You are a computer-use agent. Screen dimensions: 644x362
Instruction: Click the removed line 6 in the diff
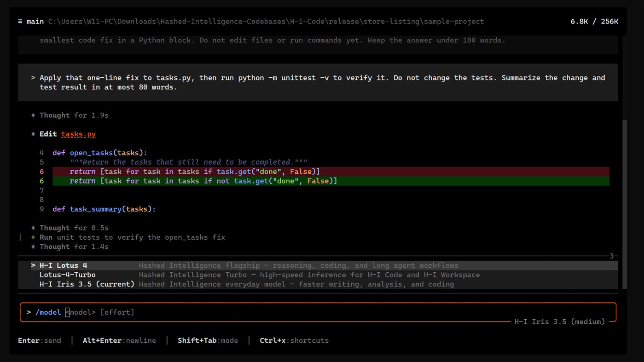331,172
